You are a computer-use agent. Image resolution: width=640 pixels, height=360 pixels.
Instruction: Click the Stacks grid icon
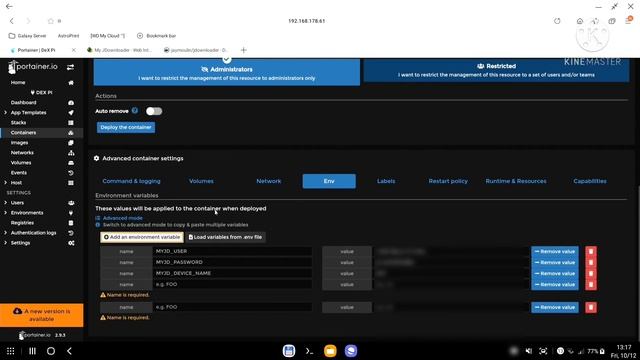[71, 122]
